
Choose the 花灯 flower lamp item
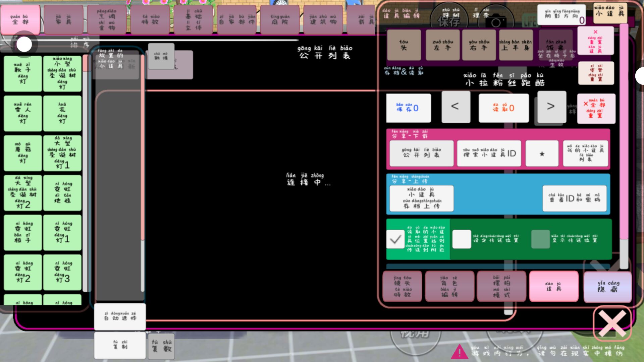[x=62, y=113]
